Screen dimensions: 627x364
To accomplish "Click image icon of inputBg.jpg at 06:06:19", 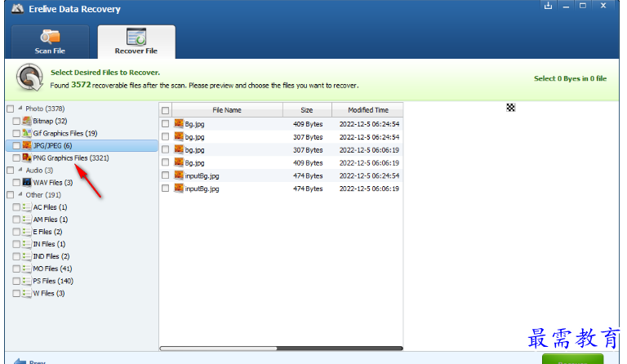I will [x=179, y=188].
